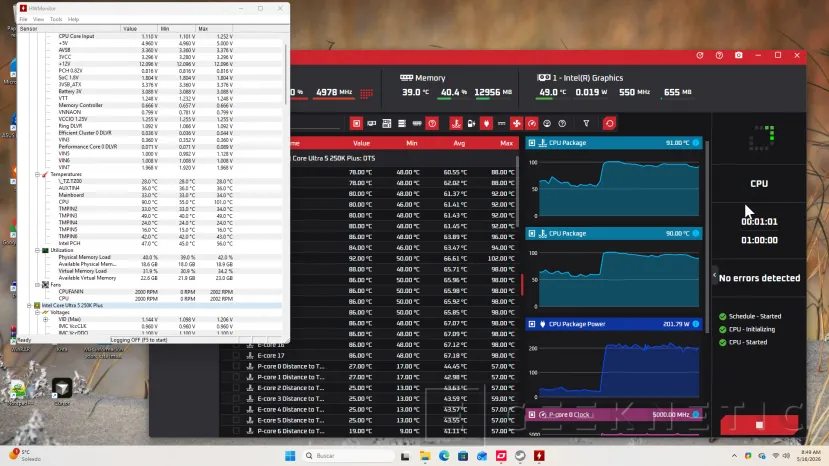The width and height of the screenshot is (829, 466).
Task: Toggle the memory module filter icon
Action: tap(417, 123)
